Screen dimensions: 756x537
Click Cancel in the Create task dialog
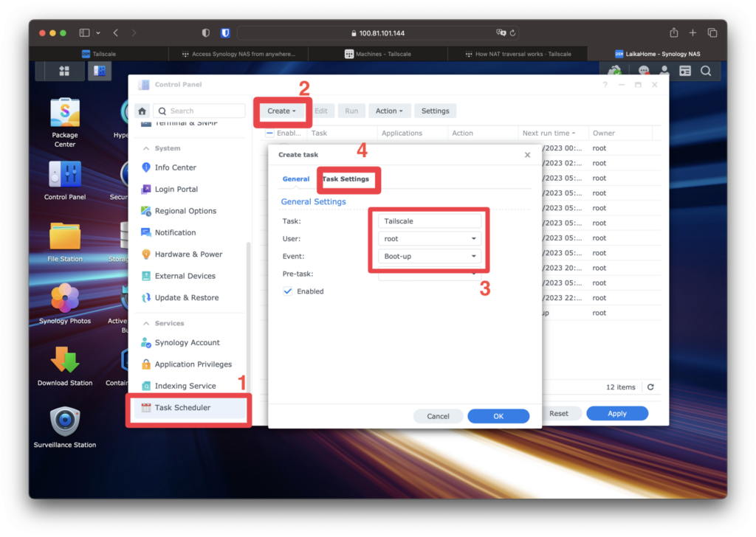click(x=438, y=416)
